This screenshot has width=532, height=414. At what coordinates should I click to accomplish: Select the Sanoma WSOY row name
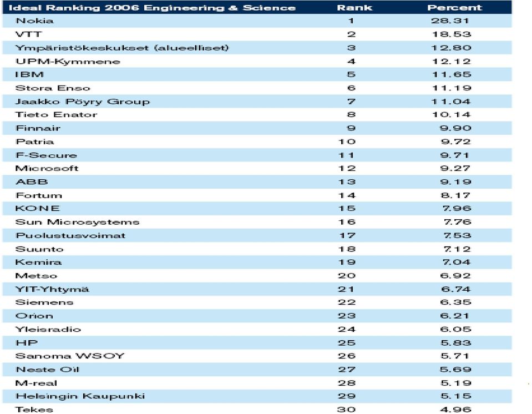tap(70, 356)
